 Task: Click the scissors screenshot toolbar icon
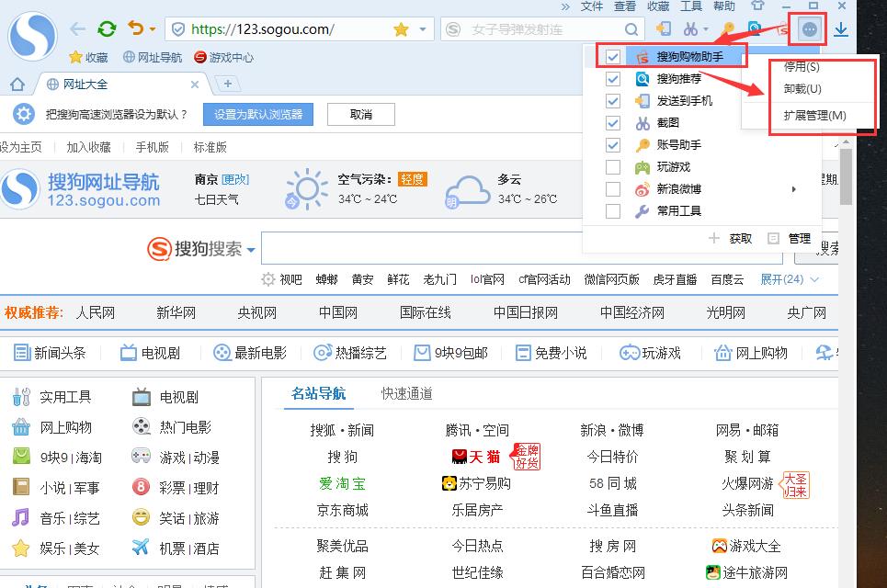(690, 28)
